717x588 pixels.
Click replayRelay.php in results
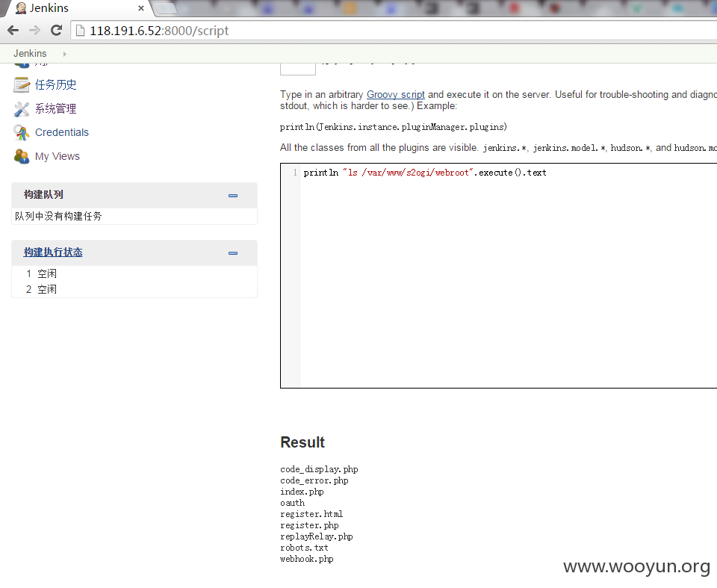click(317, 536)
